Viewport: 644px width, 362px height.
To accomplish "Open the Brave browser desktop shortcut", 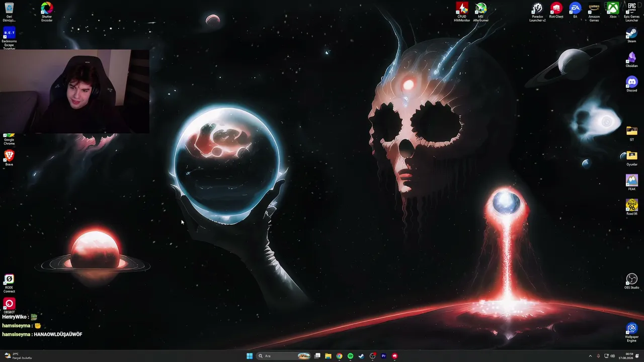I will coord(9,158).
